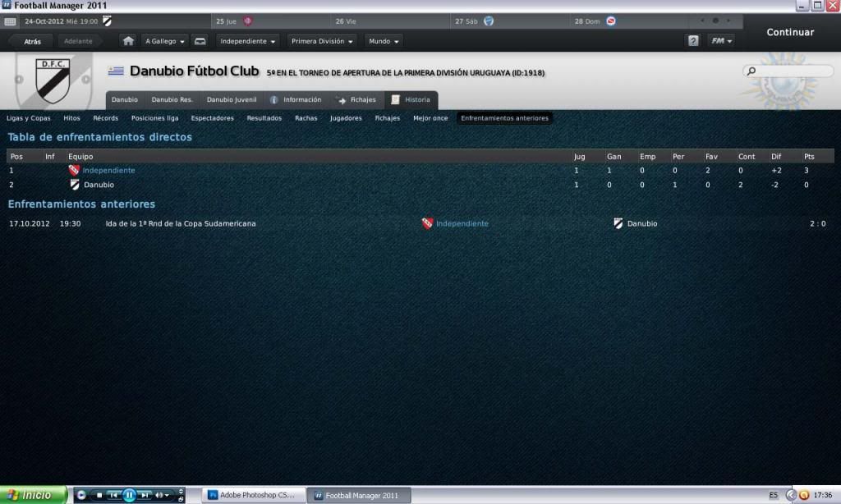Switch to Adobe Photoshop CS in the taskbar
Viewport: 841px width, 504px height.
tap(253, 496)
